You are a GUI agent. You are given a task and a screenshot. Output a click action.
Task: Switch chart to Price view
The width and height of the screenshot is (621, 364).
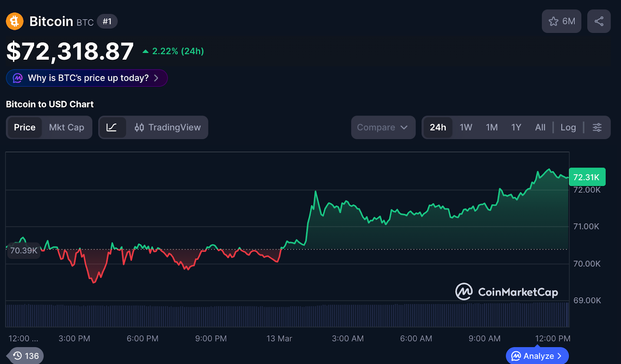point(24,128)
